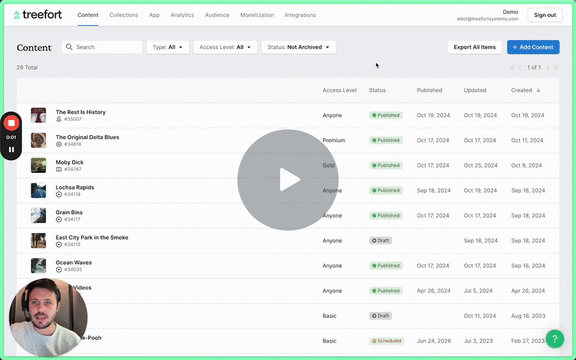Screen dimensions: 576x360
Task: Open the East City Park in the Smoke thumbnail
Action: (x=38, y=240)
